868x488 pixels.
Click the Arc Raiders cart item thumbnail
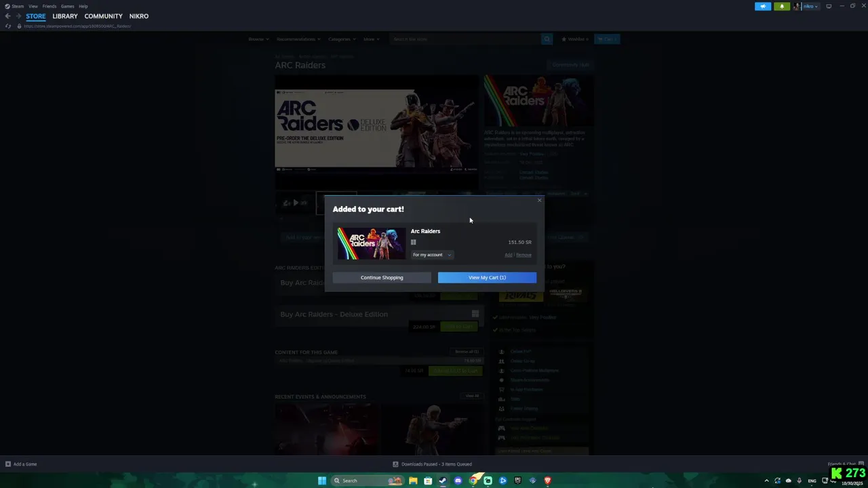(371, 243)
